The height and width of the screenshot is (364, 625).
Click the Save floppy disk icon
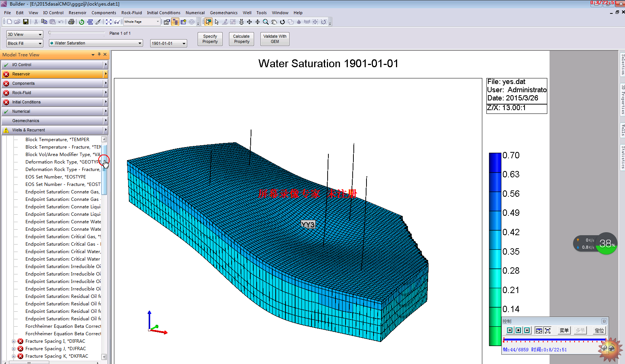pyautogui.click(x=26, y=22)
